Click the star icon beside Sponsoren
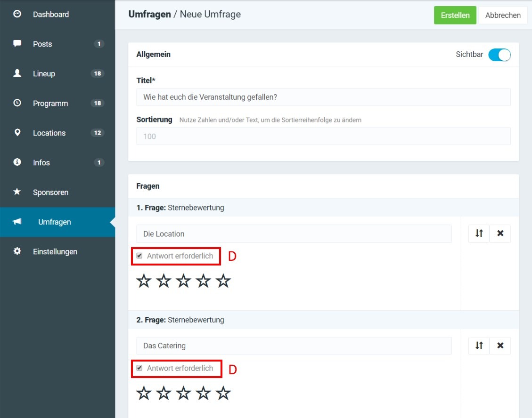532x418 pixels. point(17,192)
